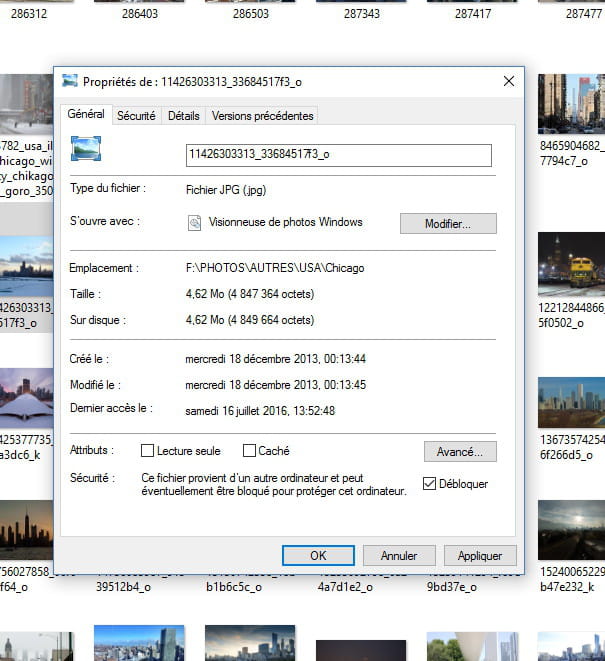Click Appliquer to apply changes
Screen dimensions: 605x661
[x=480, y=555]
